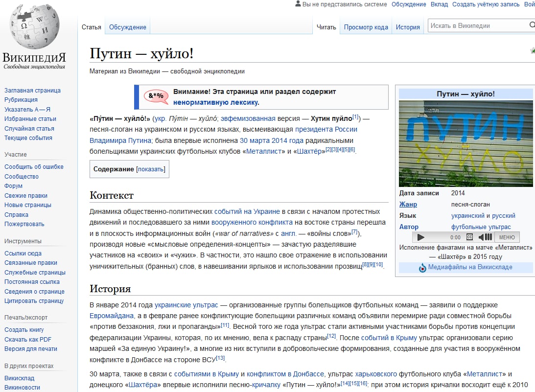Open Металлист link in the intro paragraph
The image size is (535, 392).
point(263,152)
